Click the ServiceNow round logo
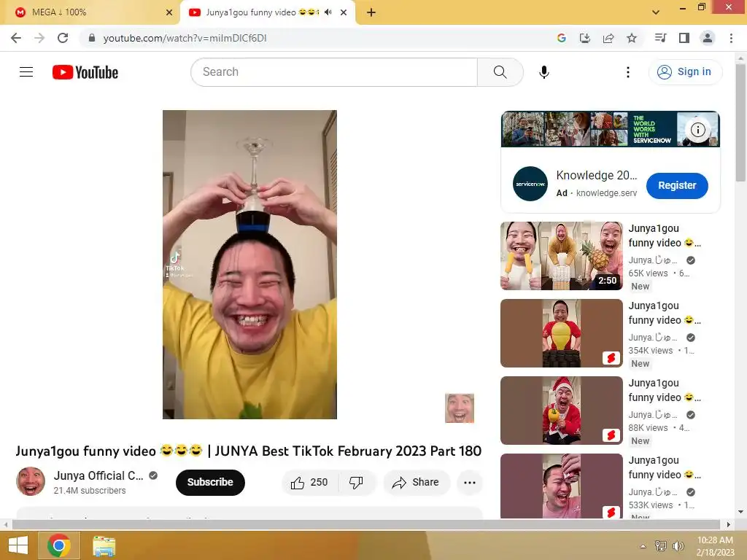This screenshot has width=747, height=560. coord(530,184)
